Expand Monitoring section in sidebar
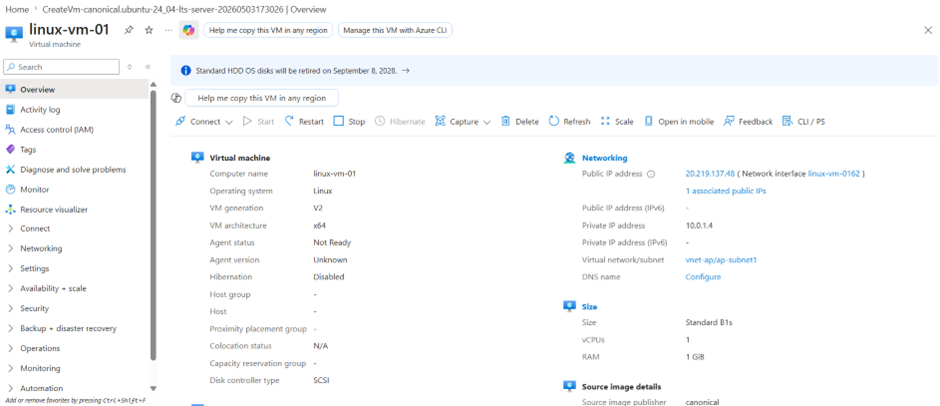Screen dimensions: 940x406 tap(10, 368)
